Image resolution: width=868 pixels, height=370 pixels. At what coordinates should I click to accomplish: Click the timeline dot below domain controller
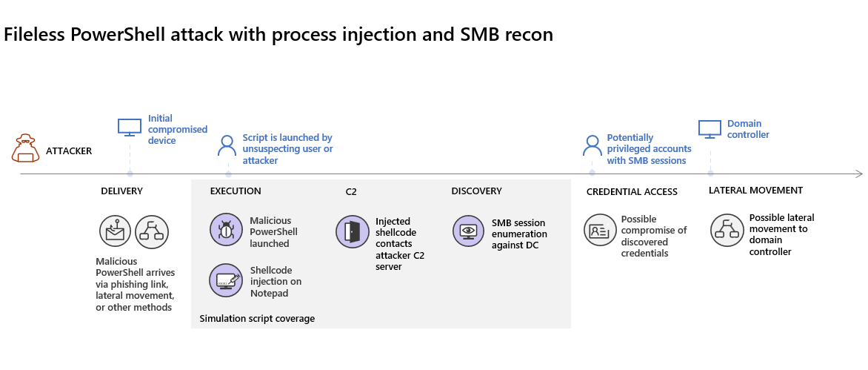click(710, 173)
